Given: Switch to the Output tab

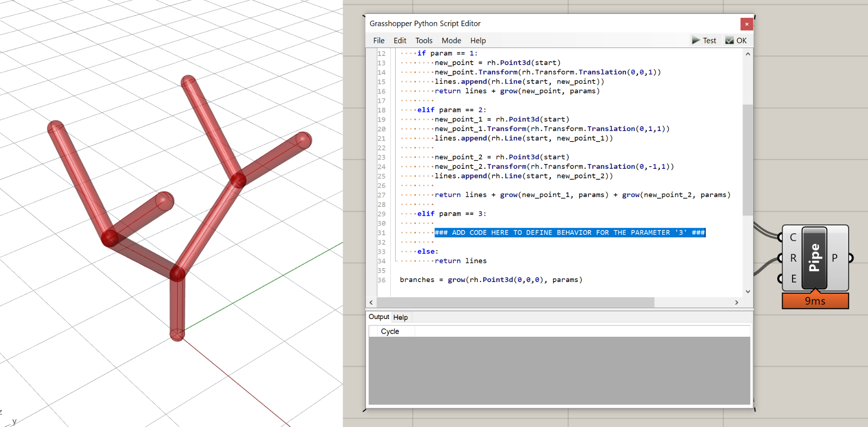Looking at the screenshot, I should tap(379, 317).
